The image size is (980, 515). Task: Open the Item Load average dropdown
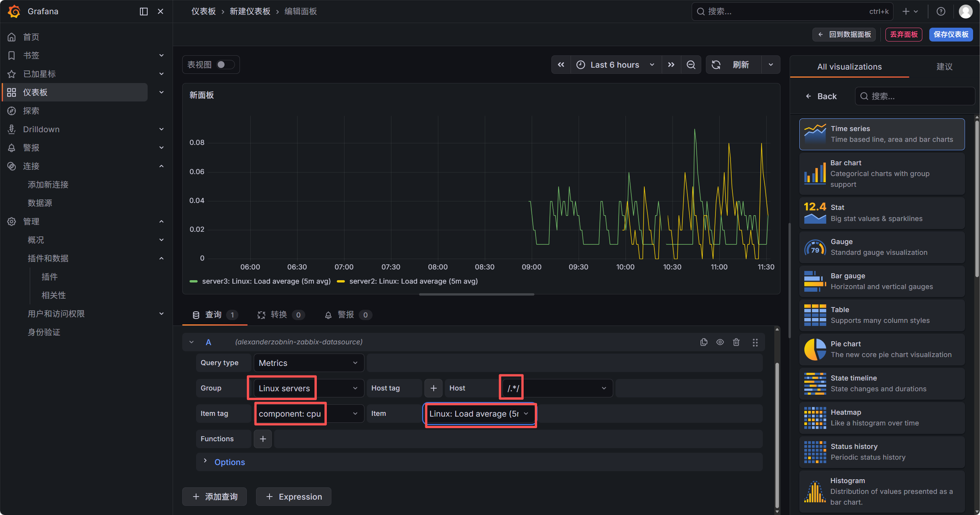tap(479, 414)
